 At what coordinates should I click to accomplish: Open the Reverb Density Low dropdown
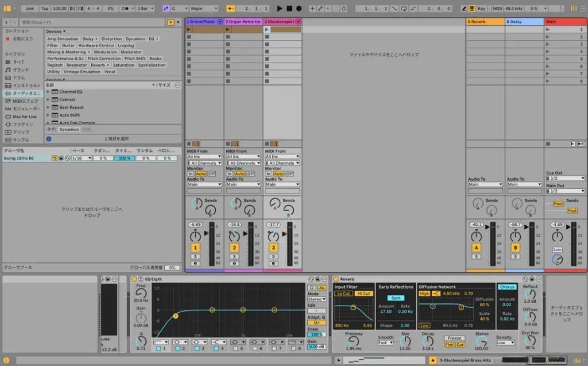[505, 343]
